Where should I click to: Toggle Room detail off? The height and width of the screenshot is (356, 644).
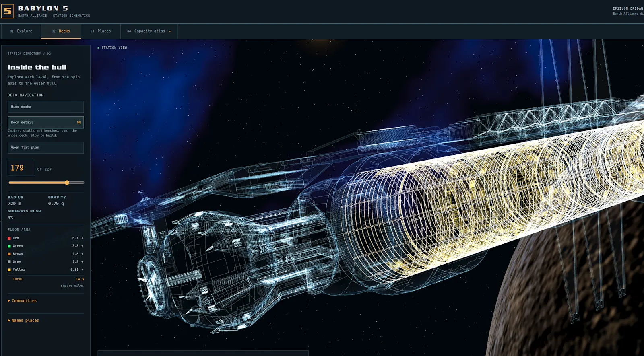click(x=46, y=122)
